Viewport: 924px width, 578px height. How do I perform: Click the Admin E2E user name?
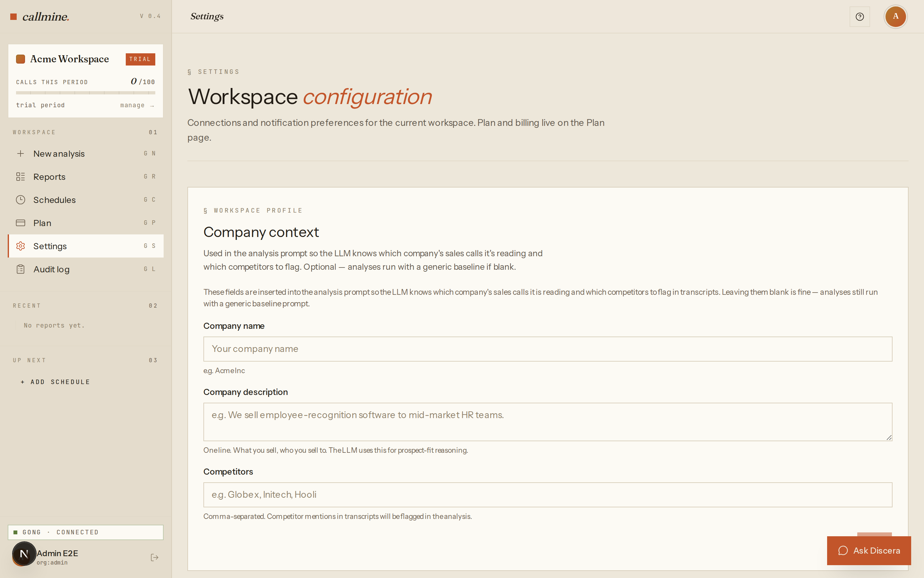(x=57, y=553)
